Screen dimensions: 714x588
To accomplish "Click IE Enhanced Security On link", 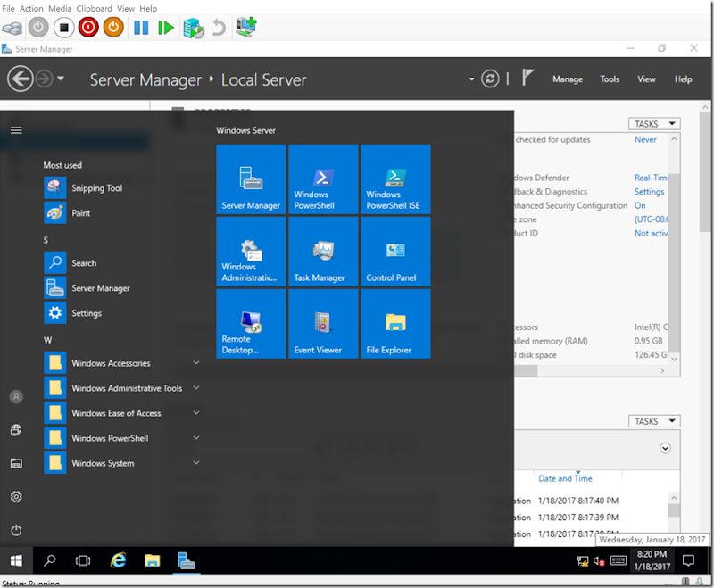I will pos(640,205).
